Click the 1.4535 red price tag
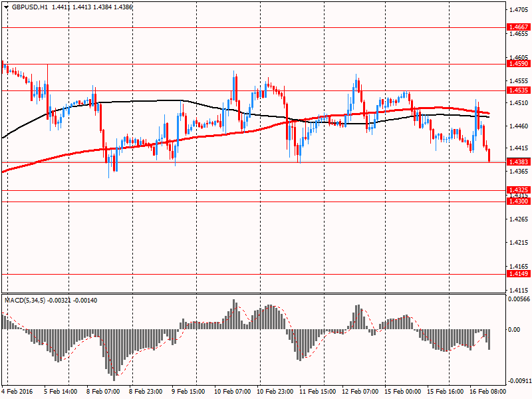 tap(518, 90)
